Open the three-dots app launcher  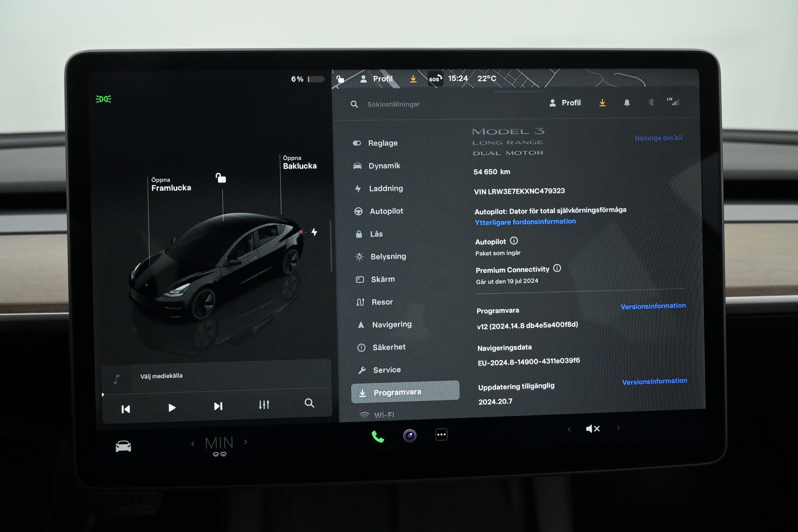pyautogui.click(x=441, y=434)
